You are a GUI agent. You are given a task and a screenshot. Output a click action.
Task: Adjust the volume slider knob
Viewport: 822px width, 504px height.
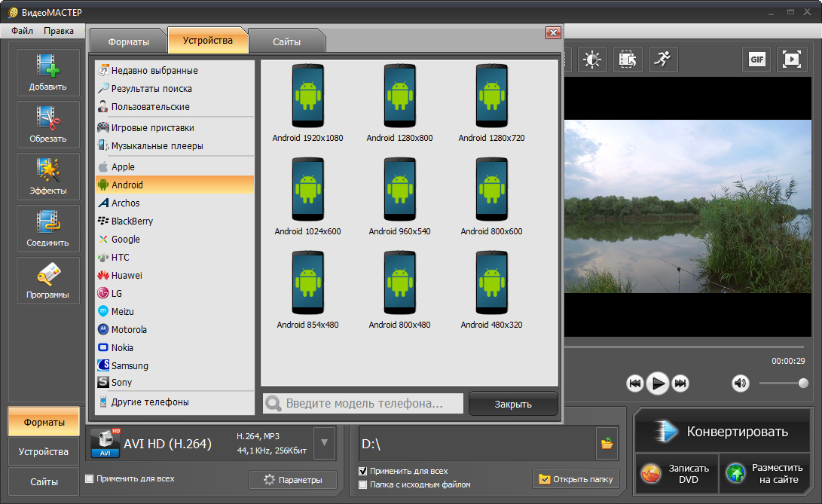(803, 383)
